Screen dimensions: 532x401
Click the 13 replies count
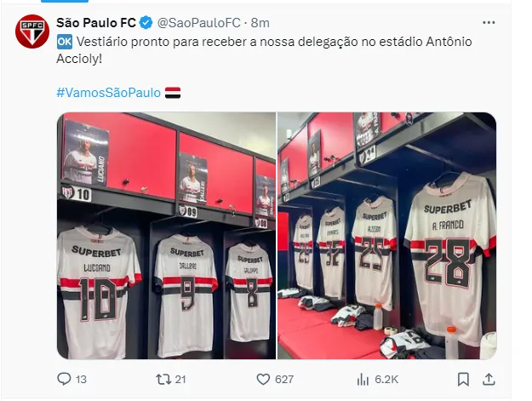81,379
